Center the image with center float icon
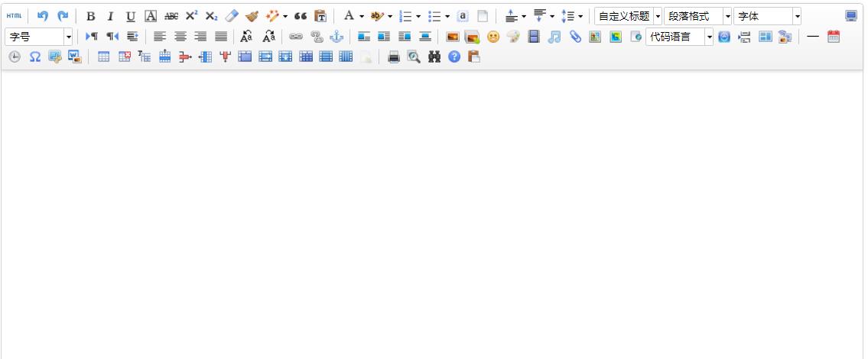The image size is (868, 359). (425, 37)
